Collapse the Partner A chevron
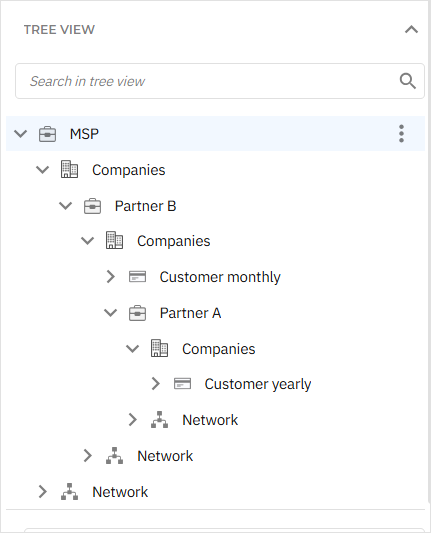 tap(110, 313)
